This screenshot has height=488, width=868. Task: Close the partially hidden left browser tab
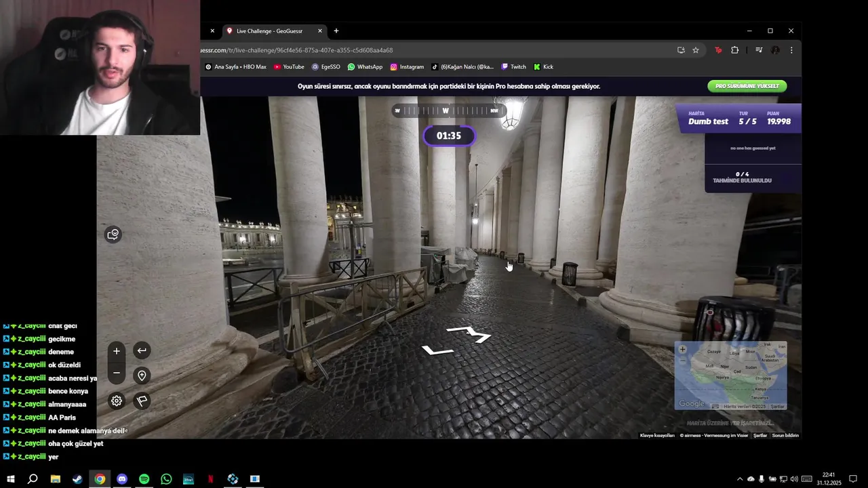pos(212,30)
